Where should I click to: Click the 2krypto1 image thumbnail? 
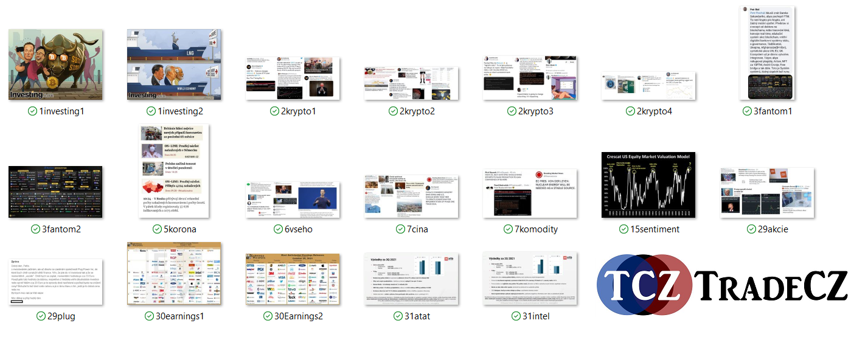293,78
